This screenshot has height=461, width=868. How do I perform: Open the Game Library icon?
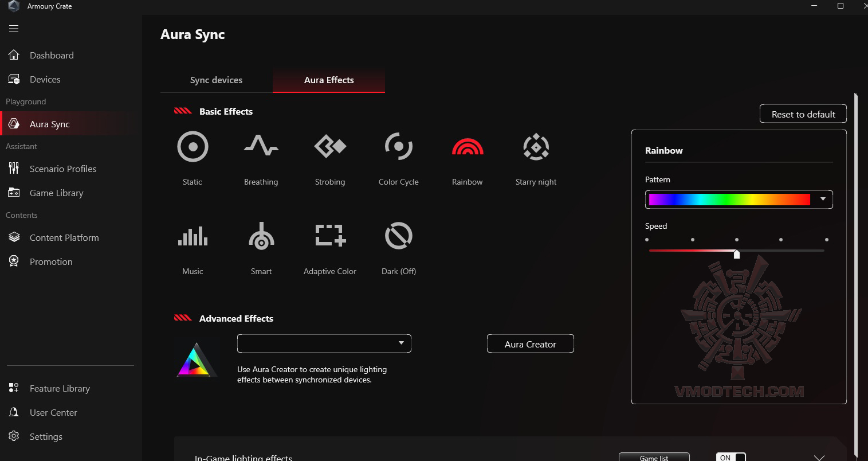pyautogui.click(x=14, y=193)
